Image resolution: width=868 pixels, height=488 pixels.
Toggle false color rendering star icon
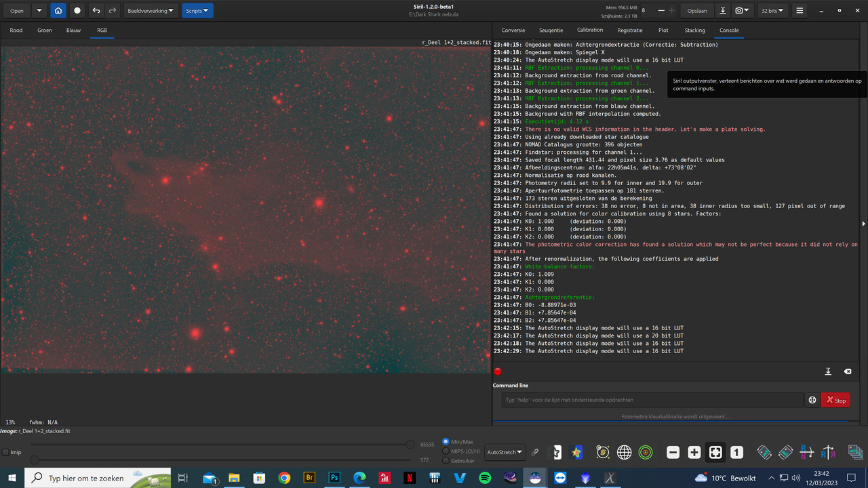577,452
